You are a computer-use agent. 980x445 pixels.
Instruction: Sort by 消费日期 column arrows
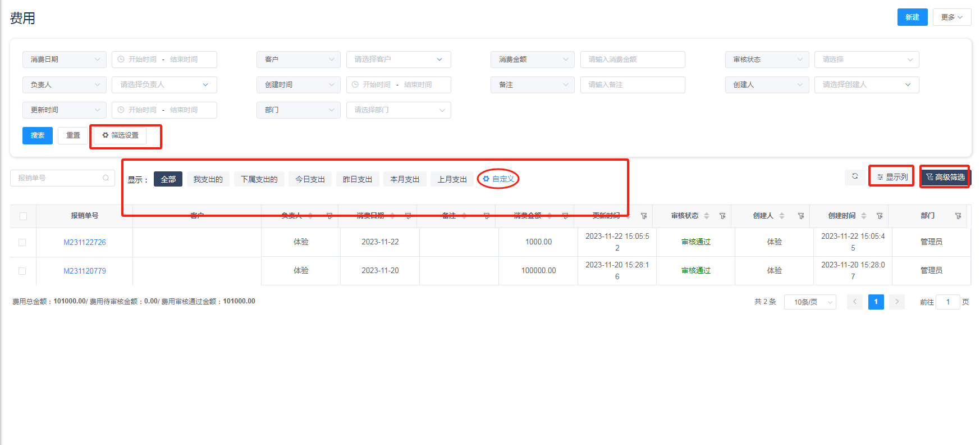[392, 216]
